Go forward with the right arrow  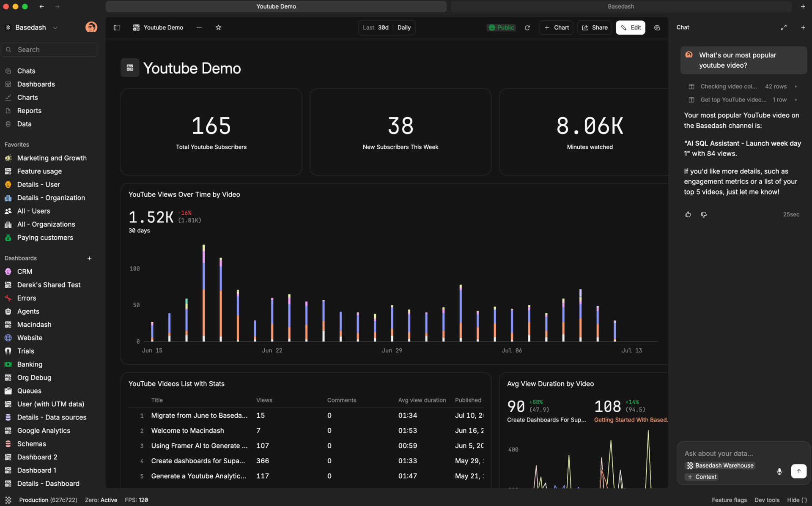click(x=58, y=6)
